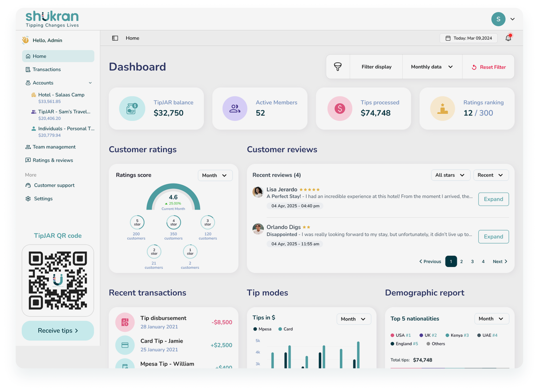Click the Tip disbursement receipt icon
The width and height of the screenshot is (539, 392).
[125, 322]
